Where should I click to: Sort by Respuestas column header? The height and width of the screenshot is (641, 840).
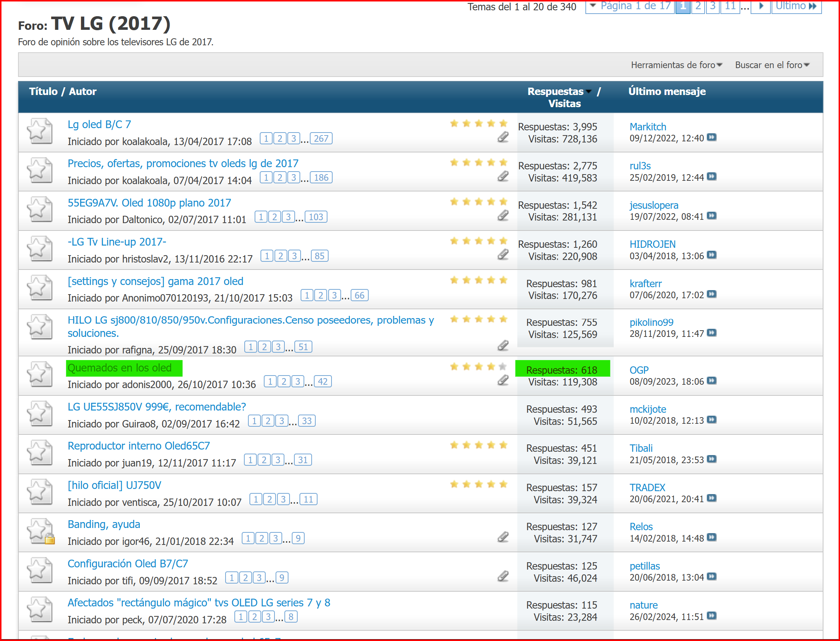point(555,92)
